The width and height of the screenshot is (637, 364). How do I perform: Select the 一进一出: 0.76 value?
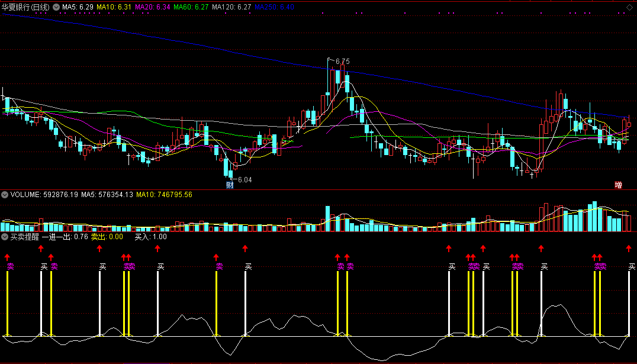[65, 237]
